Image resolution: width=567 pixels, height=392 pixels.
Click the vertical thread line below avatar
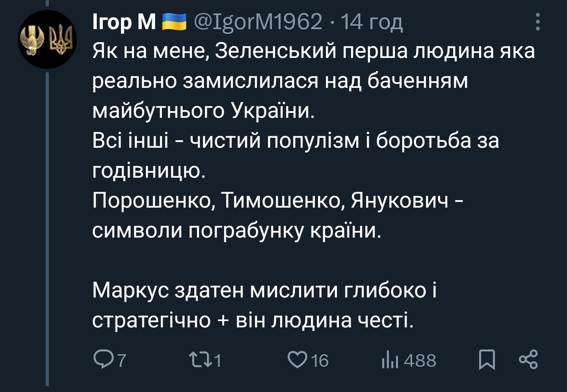pyautogui.click(x=47, y=229)
